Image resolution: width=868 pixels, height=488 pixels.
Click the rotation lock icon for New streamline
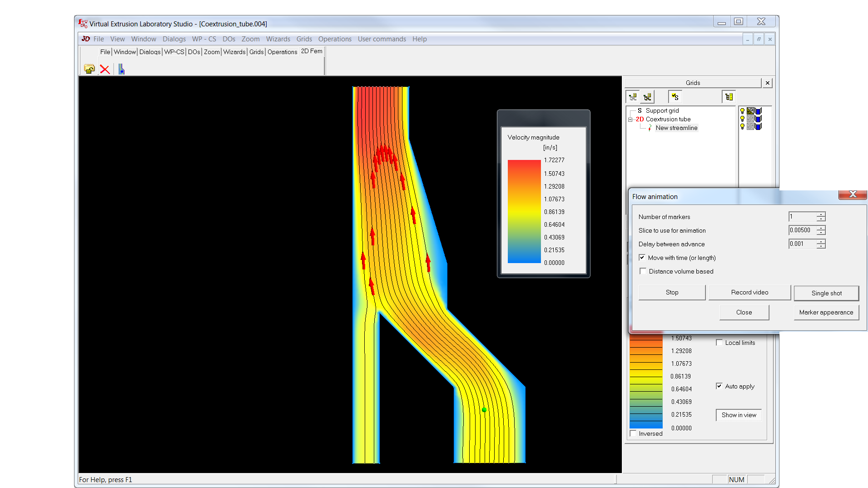750,127
